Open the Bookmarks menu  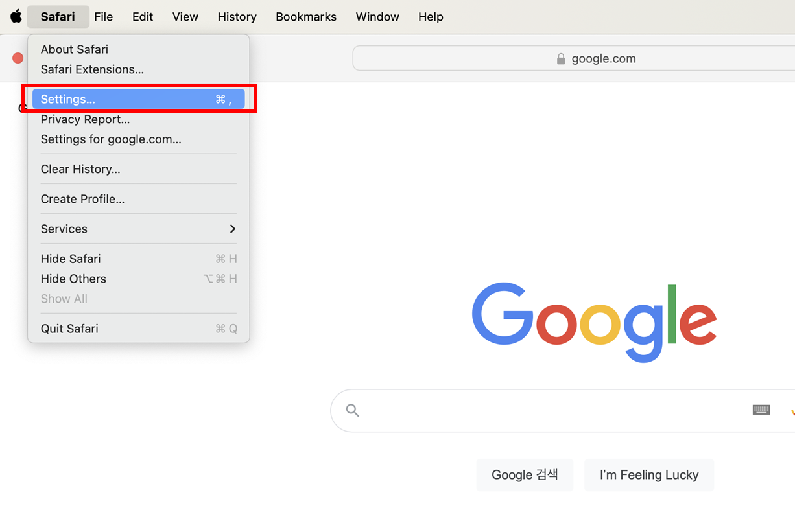[x=306, y=17]
